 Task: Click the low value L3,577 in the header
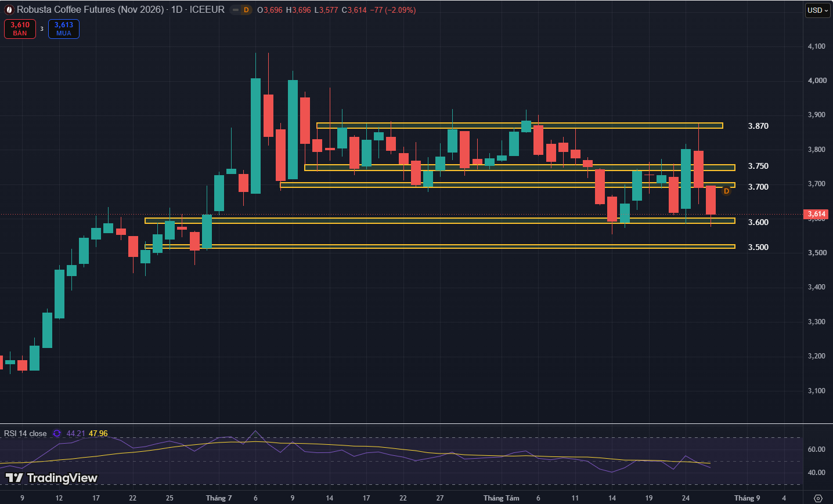coord(326,10)
